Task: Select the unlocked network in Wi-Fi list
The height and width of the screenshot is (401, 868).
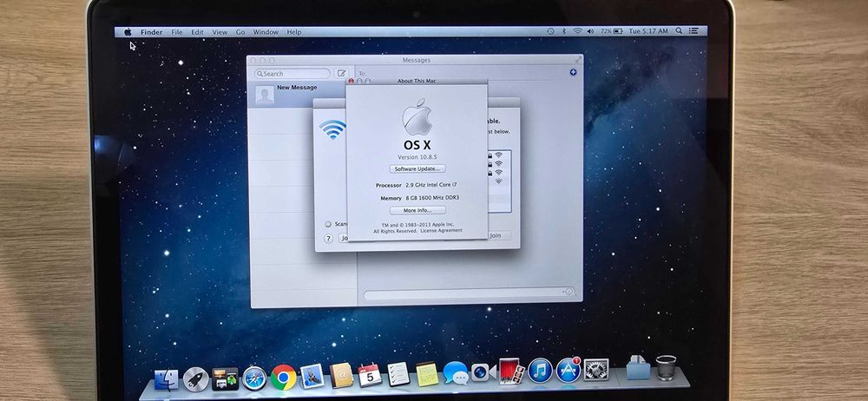Action: 498,181
